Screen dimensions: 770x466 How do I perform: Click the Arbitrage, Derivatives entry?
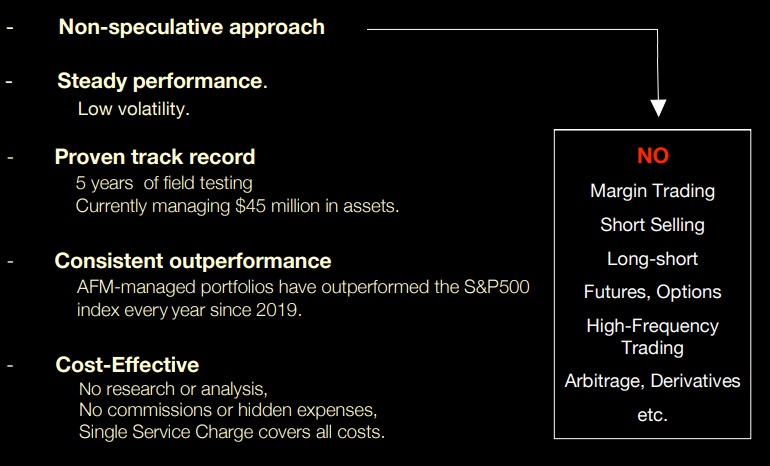(653, 381)
